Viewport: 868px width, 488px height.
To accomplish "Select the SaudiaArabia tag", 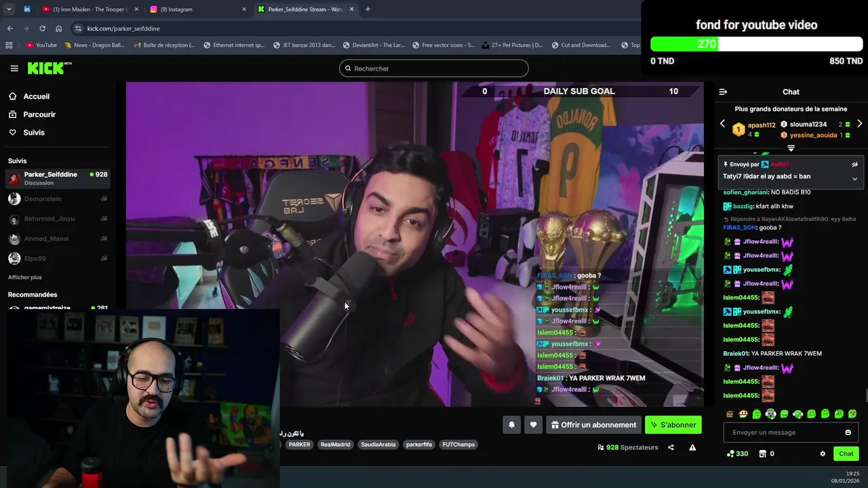I will point(378,445).
